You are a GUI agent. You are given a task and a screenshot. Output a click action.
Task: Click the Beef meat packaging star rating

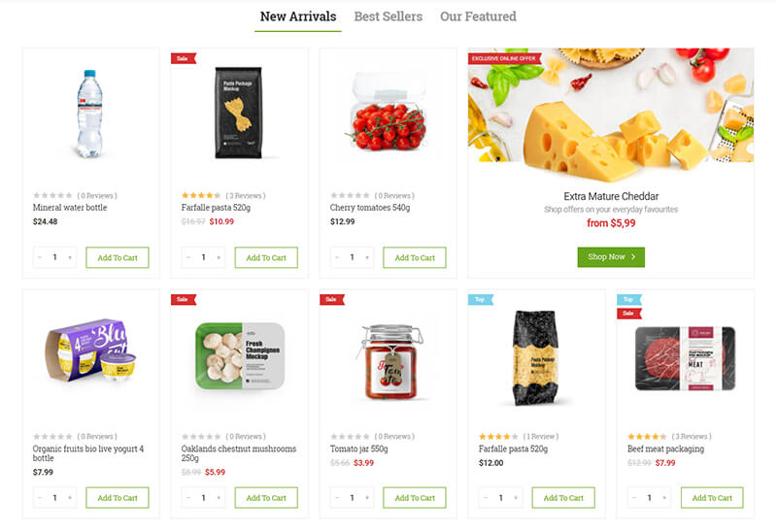click(647, 437)
